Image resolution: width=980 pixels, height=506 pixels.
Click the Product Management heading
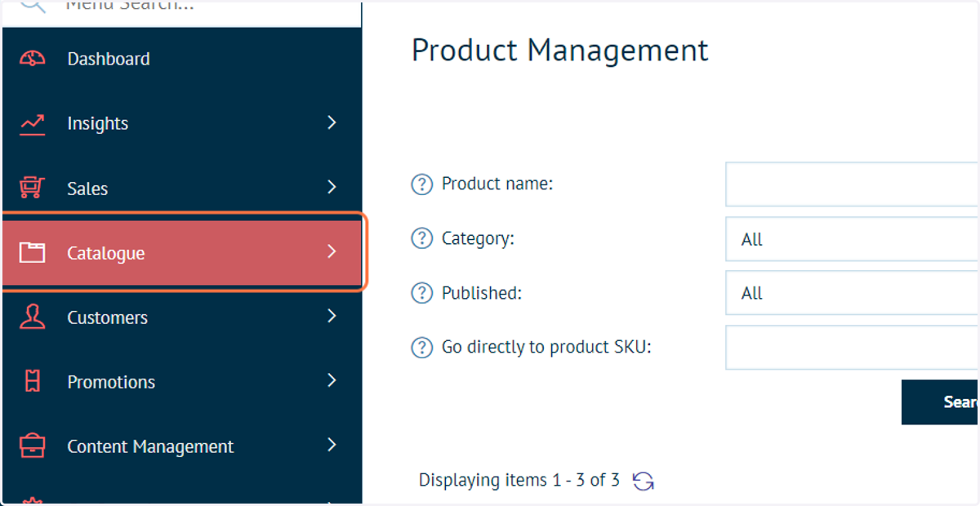pos(560,51)
